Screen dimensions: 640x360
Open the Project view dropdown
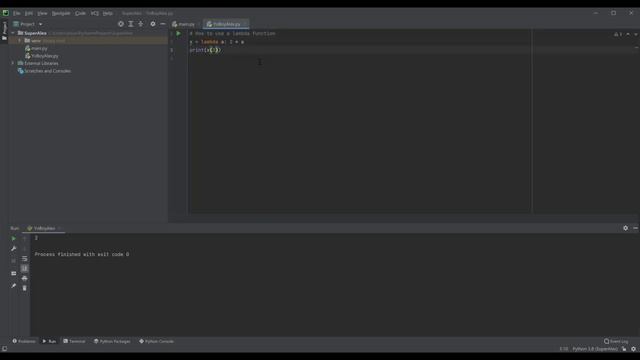(28, 24)
